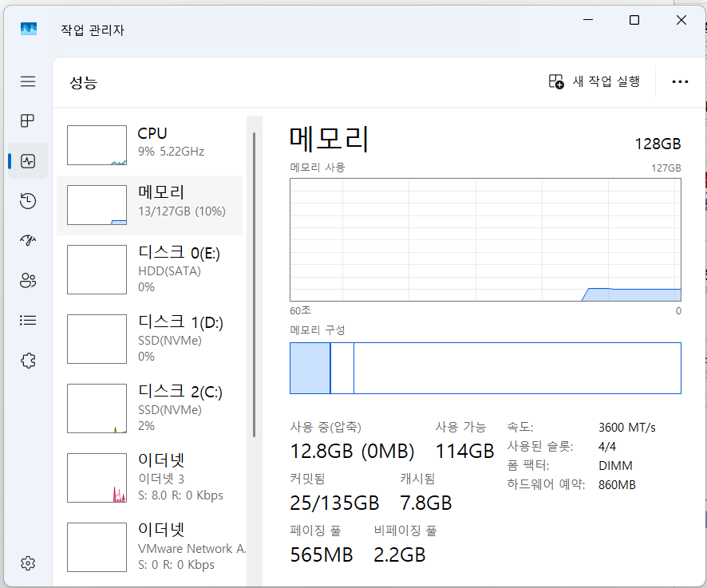Select the Performance page icon

(x=28, y=161)
